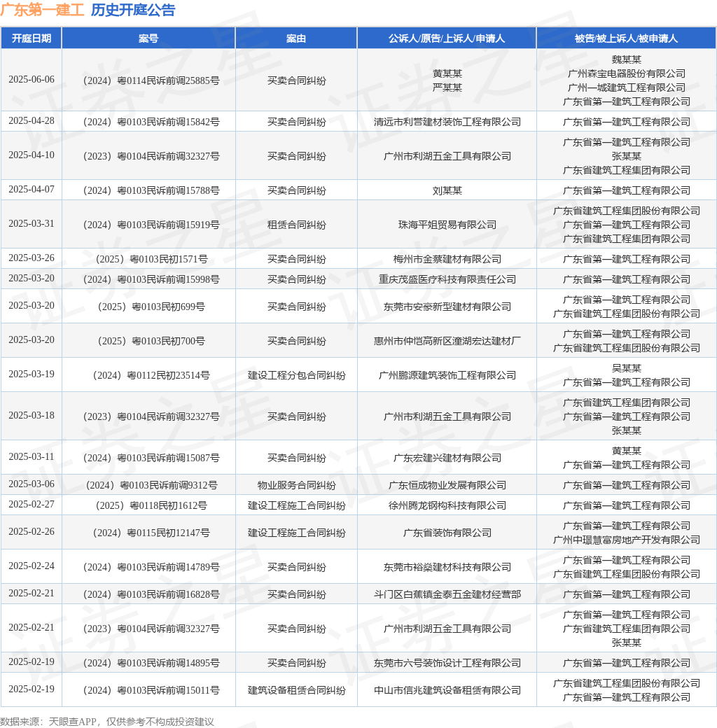Select the date cell 2025-02-24
The image size is (717, 728).
coord(31,566)
